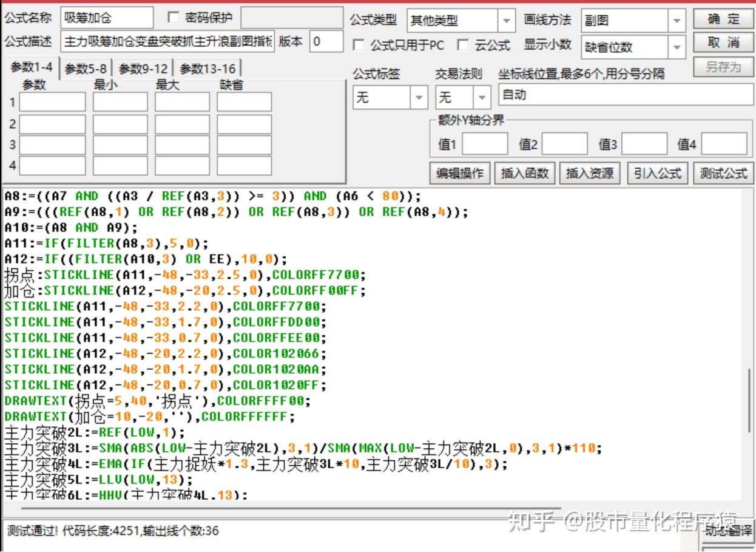This screenshot has width=756, height=552.
Task: Click the 主力突破2L:=REF(LOW,1) line
Action: click(x=94, y=433)
